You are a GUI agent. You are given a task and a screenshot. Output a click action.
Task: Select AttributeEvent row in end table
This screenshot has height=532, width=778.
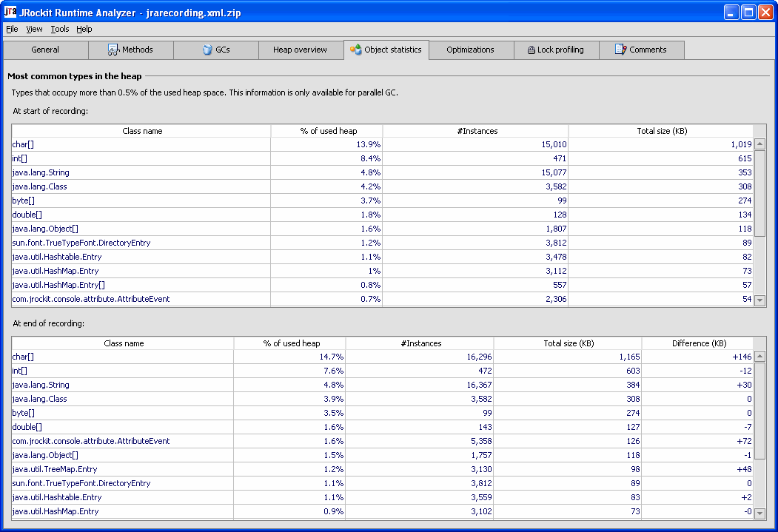click(x=383, y=441)
